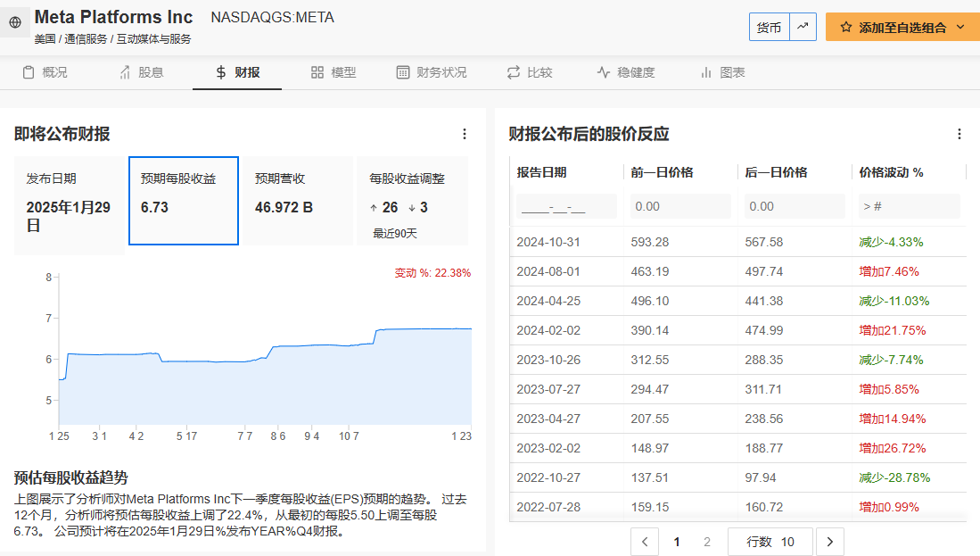980x556 pixels.
Task: Open the 财务状况 tab
Action: tap(432, 72)
